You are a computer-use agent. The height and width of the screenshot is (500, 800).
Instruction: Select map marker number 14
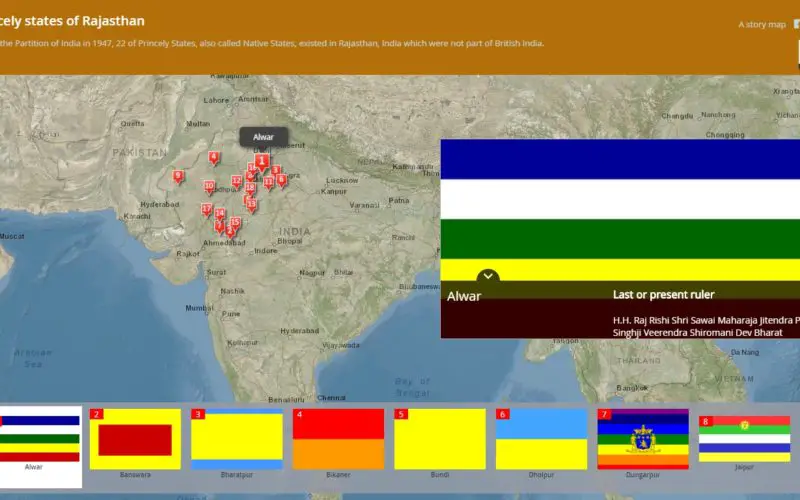[220, 215]
